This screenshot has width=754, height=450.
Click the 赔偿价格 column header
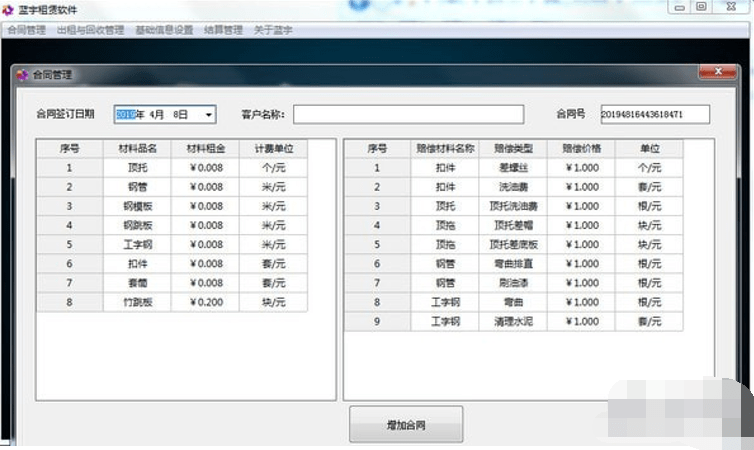tap(581, 149)
